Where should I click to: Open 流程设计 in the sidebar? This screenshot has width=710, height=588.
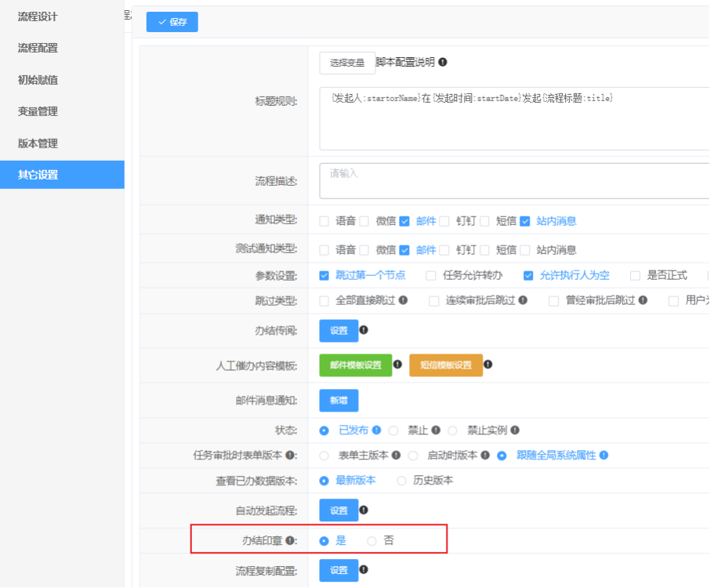38,16
